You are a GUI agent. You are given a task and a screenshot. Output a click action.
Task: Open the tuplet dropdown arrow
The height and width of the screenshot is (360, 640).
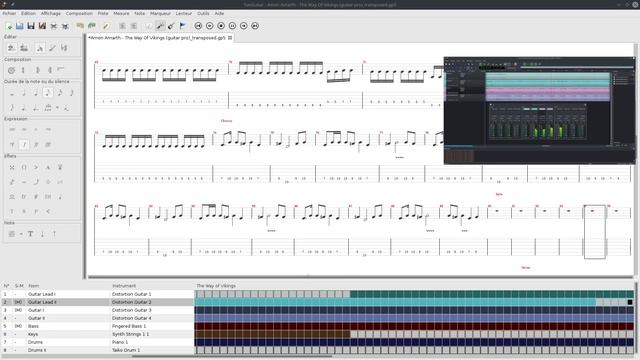click(57, 108)
